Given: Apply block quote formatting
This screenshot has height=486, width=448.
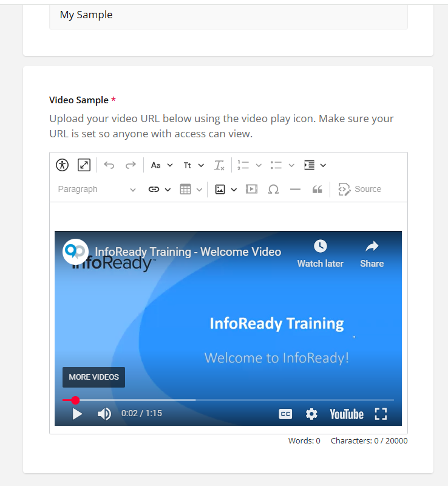Looking at the screenshot, I should (x=317, y=189).
